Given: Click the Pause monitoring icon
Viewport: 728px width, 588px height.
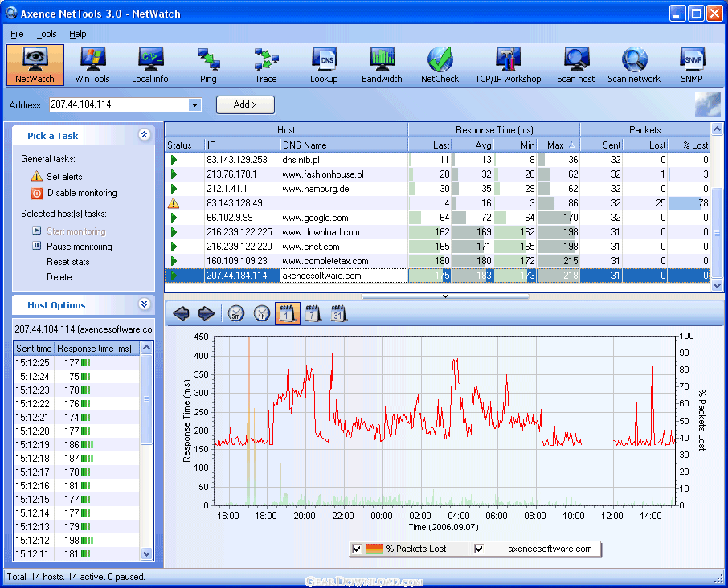Looking at the screenshot, I should tap(37, 246).
